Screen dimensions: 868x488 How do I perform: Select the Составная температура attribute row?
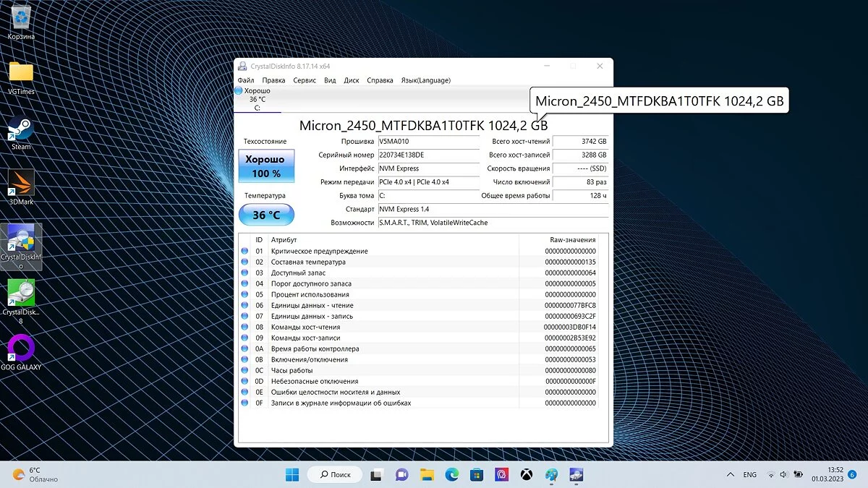[308, 262]
